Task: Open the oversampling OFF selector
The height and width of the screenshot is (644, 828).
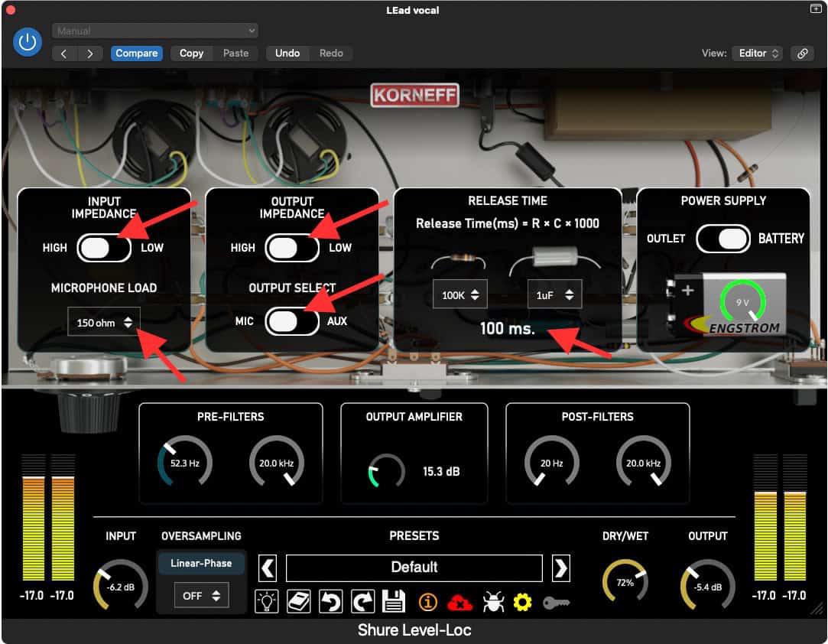Action: click(201, 595)
